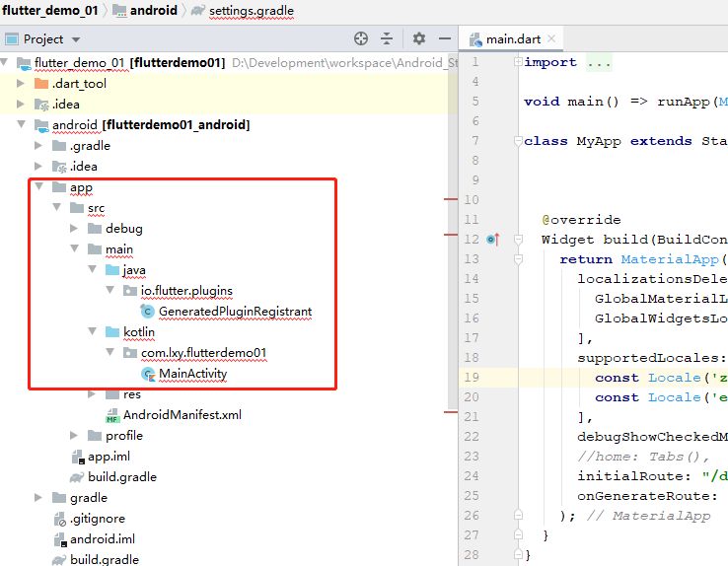Collapse the src folder

point(56,207)
